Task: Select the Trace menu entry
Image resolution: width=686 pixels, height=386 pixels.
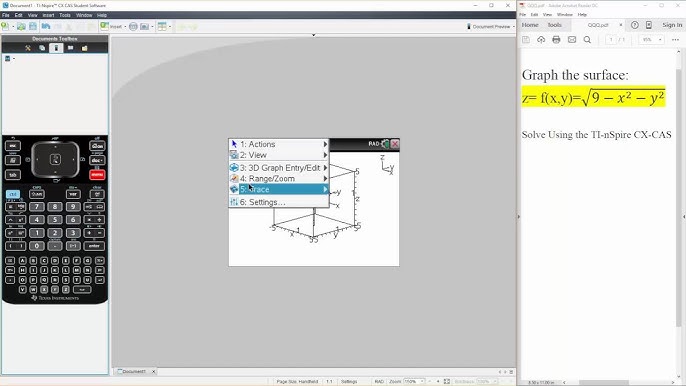Action: click(279, 189)
